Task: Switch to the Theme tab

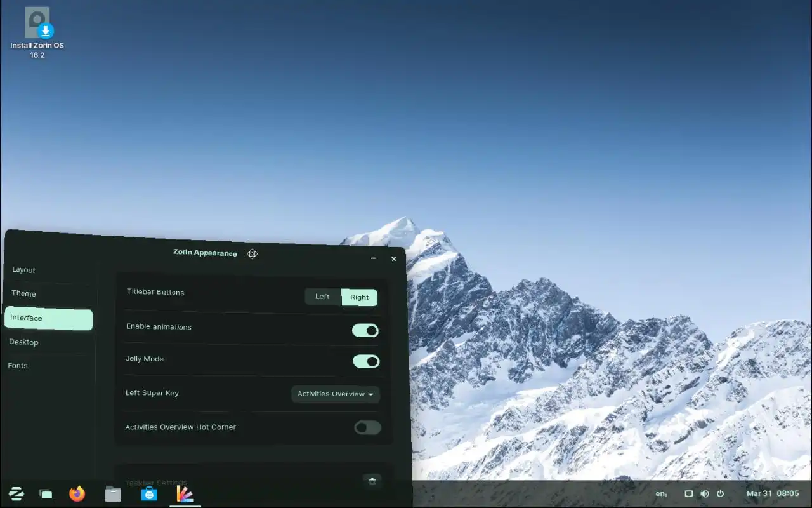Action: (49, 293)
